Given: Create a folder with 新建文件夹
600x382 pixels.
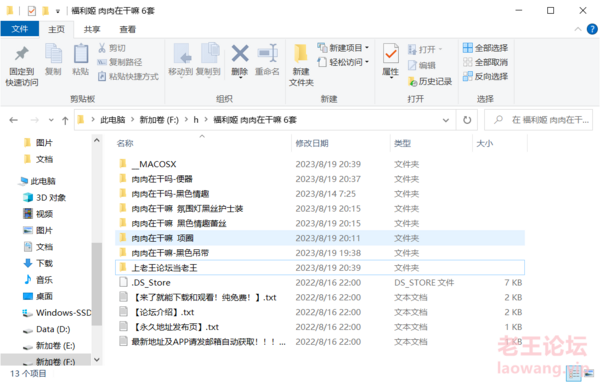Looking at the screenshot, I should click(x=301, y=65).
